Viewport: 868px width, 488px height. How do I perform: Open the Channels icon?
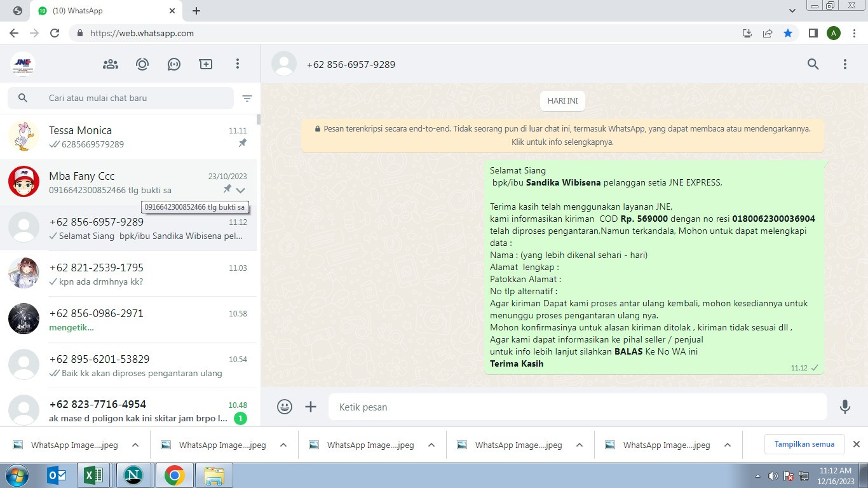(x=174, y=64)
